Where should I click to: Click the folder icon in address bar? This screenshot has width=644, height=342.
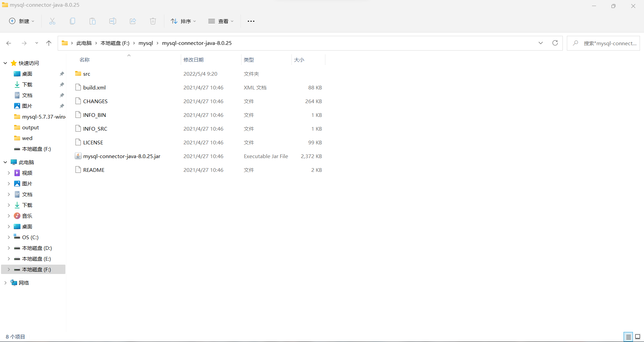point(65,43)
